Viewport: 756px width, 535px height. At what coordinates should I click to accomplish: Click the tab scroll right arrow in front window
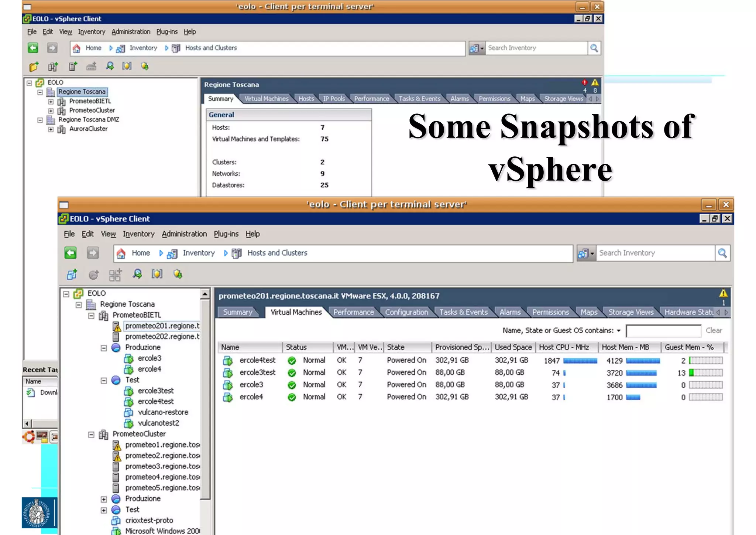tap(726, 313)
